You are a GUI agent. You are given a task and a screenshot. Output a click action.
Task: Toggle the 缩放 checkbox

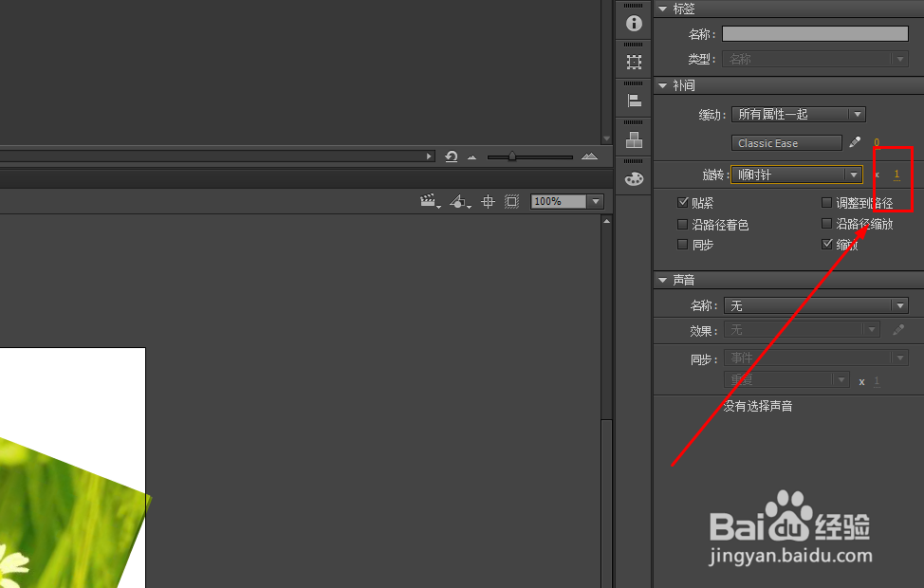coord(827,244)
